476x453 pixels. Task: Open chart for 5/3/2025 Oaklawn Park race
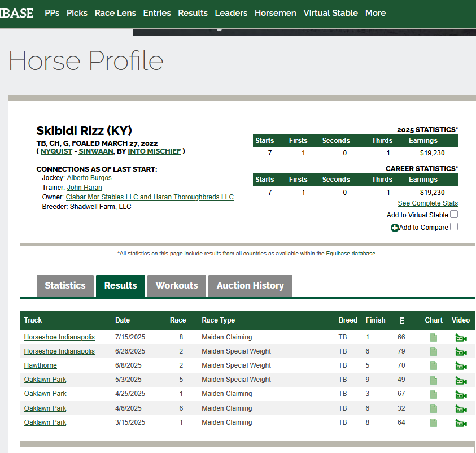[434, 380]
